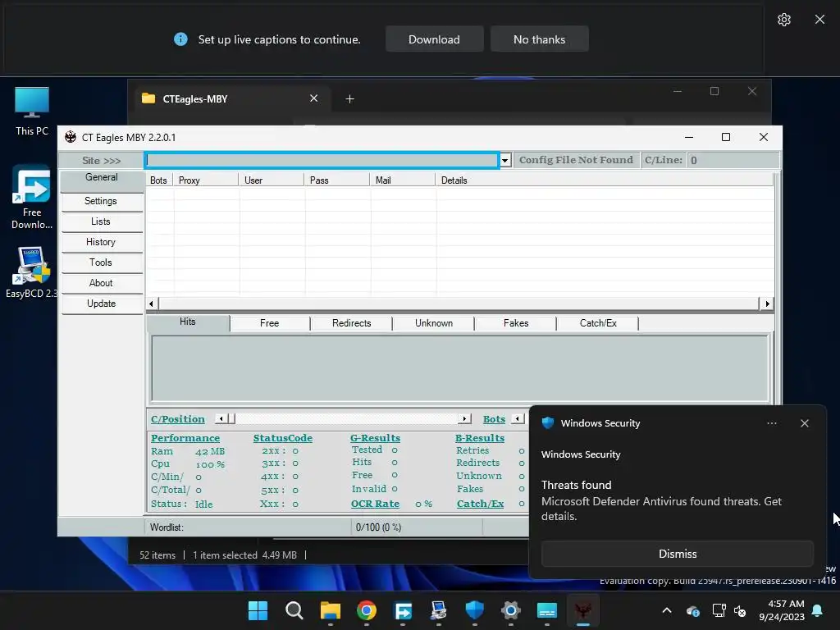Dismiss the Threats found notification
840x630 pixels.
point(678,554)
